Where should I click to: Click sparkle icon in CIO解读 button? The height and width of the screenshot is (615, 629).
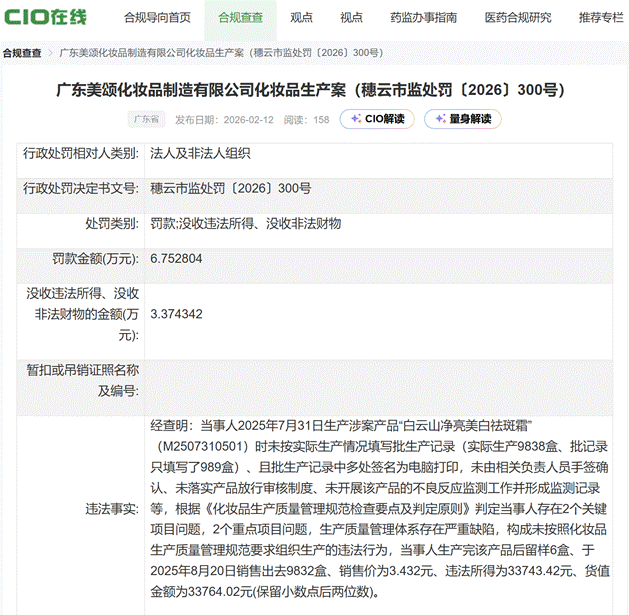[356, 118]
